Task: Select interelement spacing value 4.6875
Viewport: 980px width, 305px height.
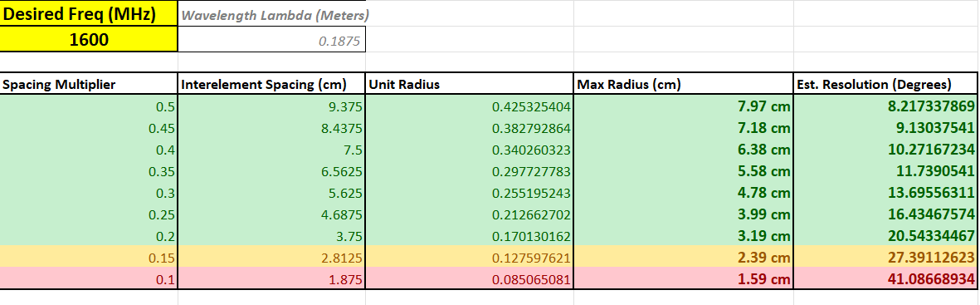Action: click(x=272, y=214)
